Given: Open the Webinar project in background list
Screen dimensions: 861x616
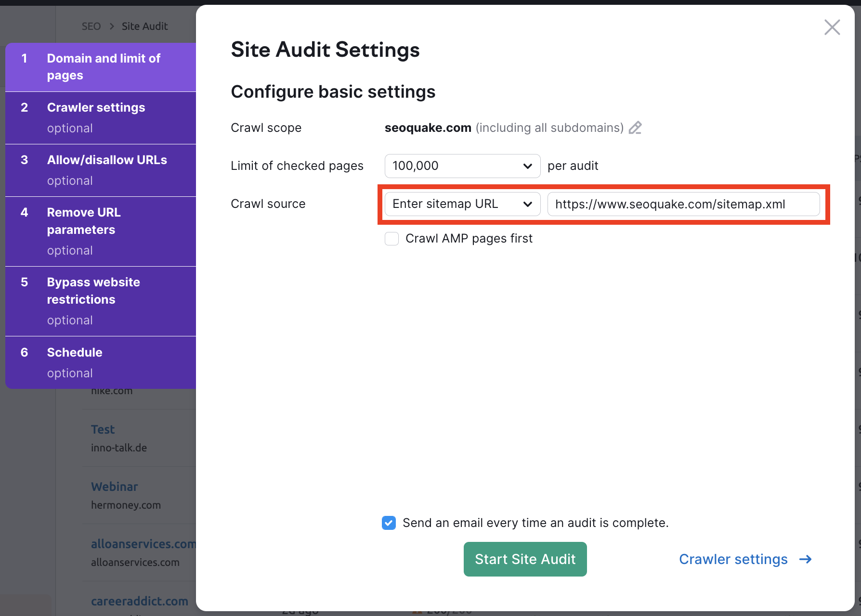Looking at the screenshot, I should pyautogui.click(x=115, y=487).
